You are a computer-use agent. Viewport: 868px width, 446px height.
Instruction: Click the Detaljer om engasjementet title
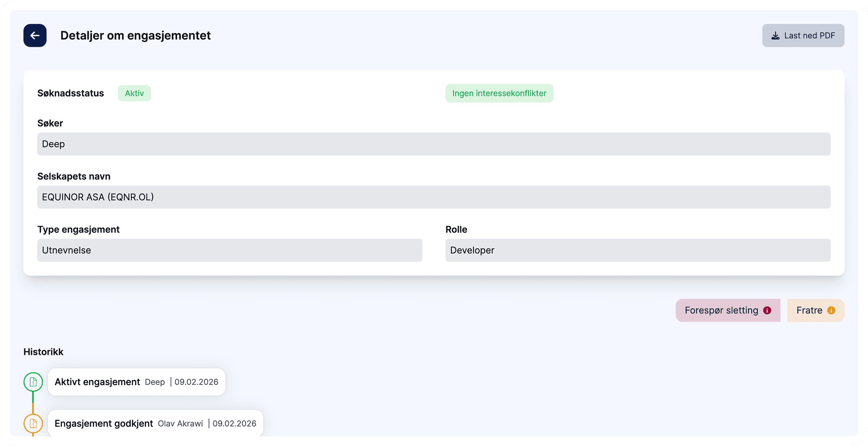coord(135,36)
